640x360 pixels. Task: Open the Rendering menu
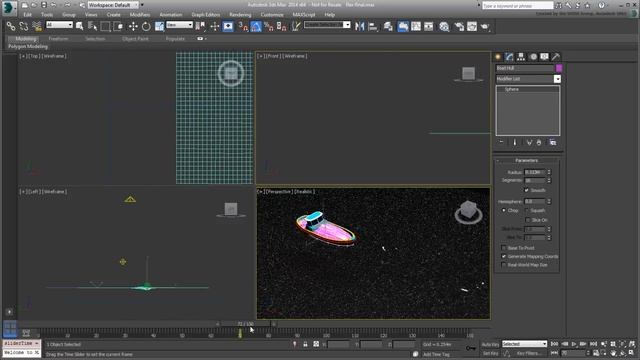click(240, 15)
